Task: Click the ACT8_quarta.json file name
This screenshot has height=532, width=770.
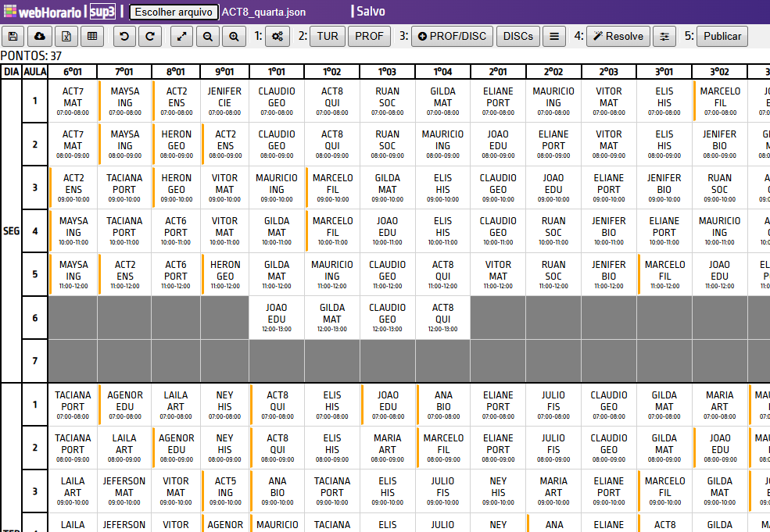Action: pyautogui.click(x=263, y=12)
